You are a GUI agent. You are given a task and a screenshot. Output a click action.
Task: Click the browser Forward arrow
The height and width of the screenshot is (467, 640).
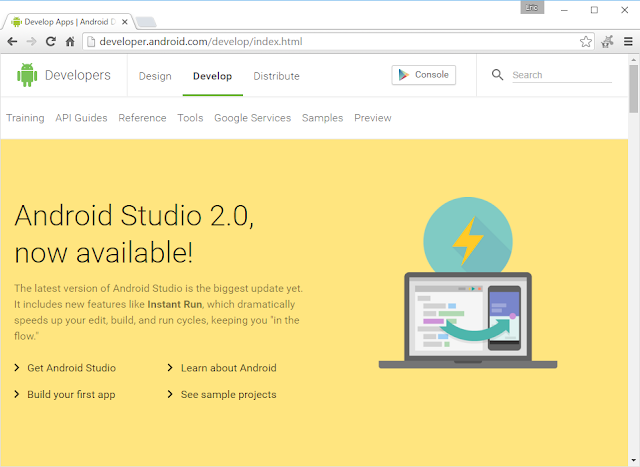pyautogui.click(x=31, y=42)
